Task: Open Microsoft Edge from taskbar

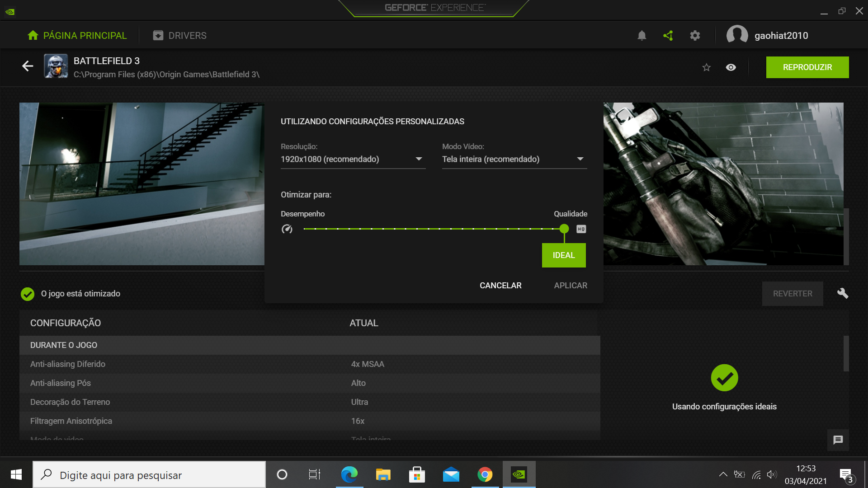Action: click(349, 474)
